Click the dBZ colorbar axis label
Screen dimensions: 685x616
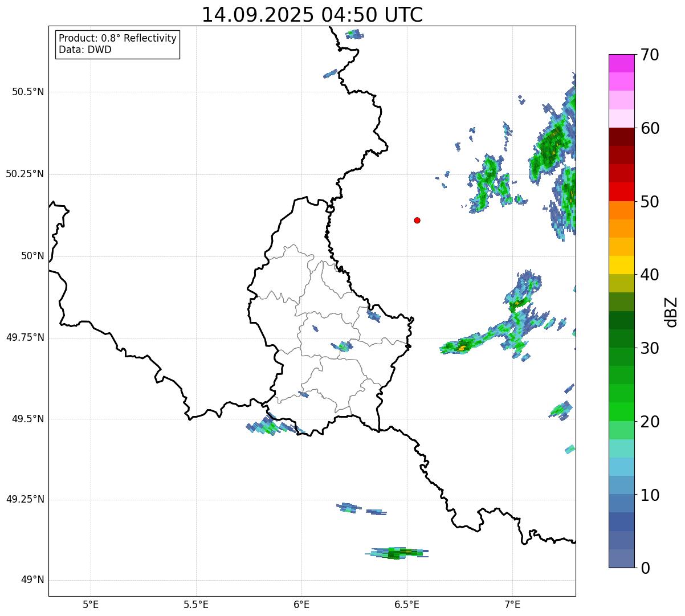point(671,312)
